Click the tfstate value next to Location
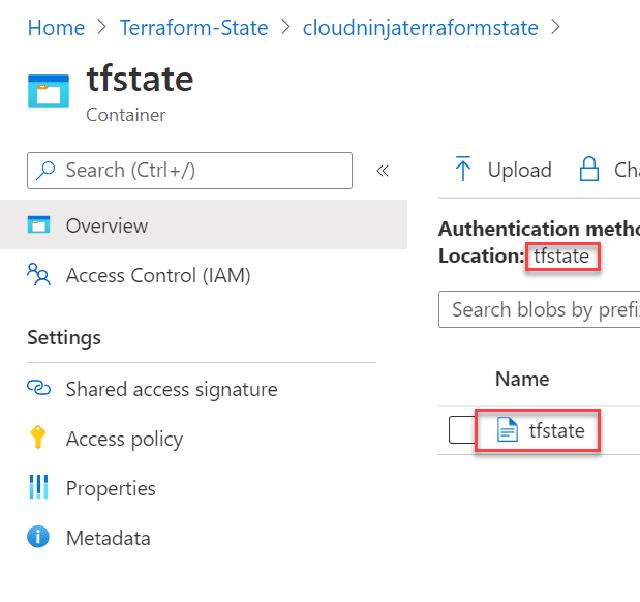This screenshot has height=602, width=640. [x=561, y=256]
